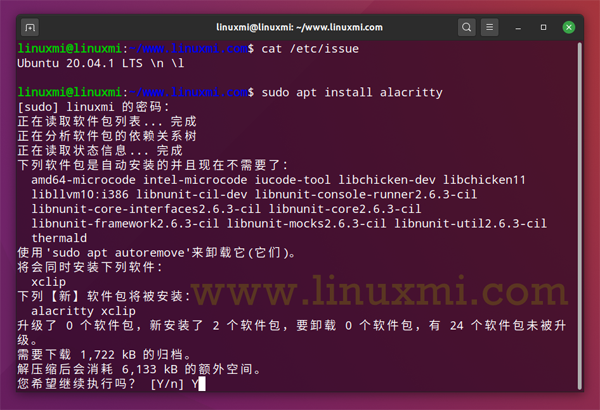Viewport: 600px width, 410px height.
Task: Click the line '需要下载 1,722 kB 的归档。'
Action: [104, 354]
